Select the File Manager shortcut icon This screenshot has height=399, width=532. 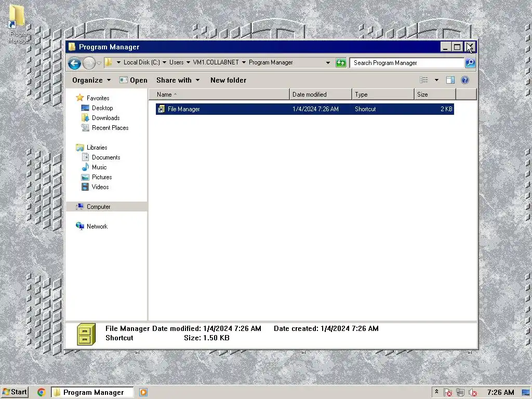click(x=162, y=109)
